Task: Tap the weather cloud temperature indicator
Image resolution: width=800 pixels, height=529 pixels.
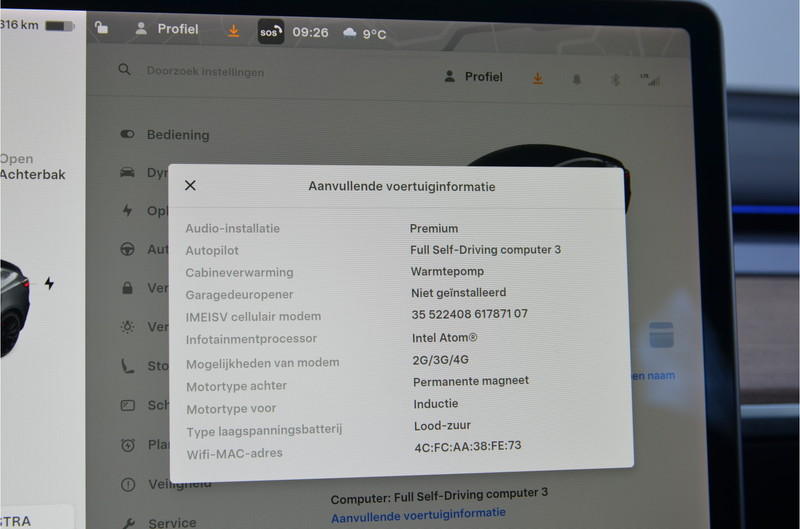Action: 364,33
